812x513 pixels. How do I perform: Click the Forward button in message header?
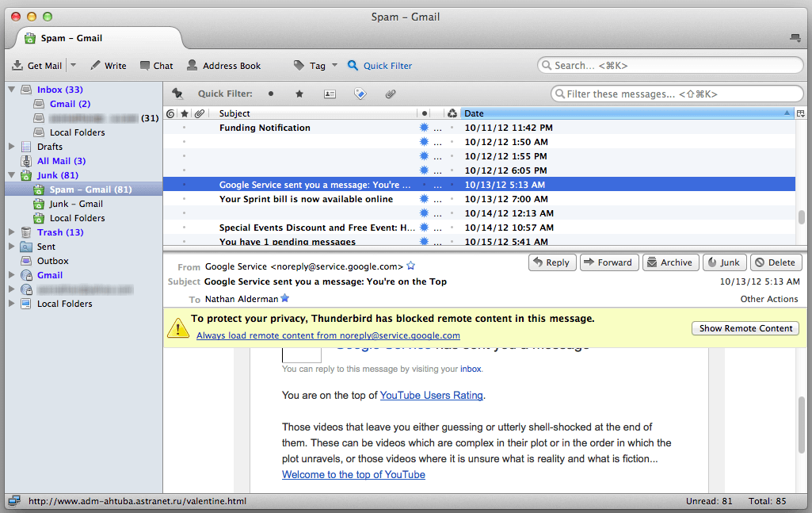(608, 262)
